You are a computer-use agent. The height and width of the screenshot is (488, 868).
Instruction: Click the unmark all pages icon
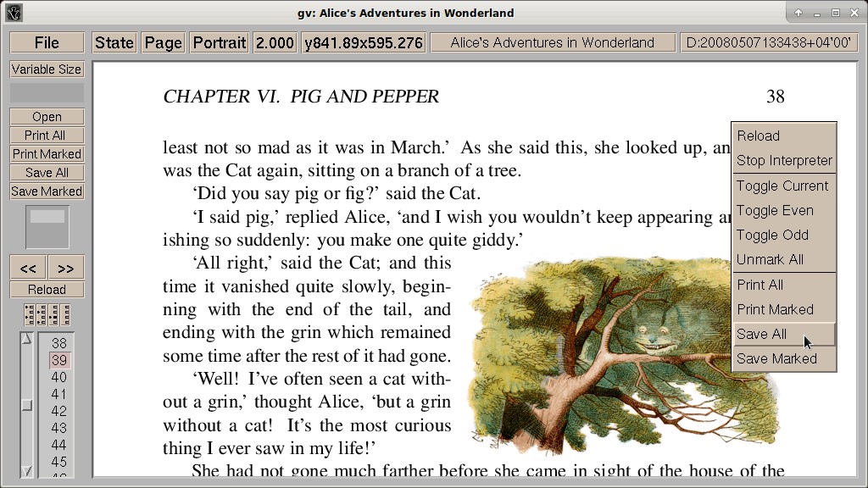(x=64, y=315)
